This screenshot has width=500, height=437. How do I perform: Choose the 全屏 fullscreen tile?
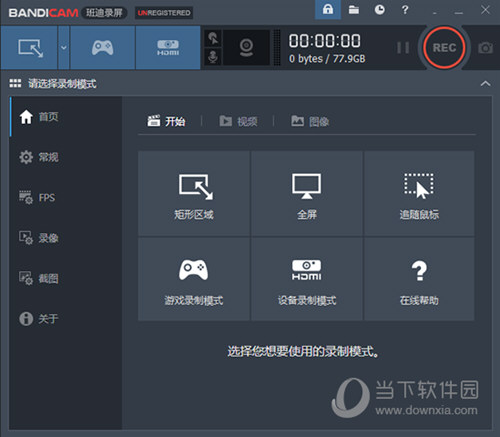tap(307, 193)
